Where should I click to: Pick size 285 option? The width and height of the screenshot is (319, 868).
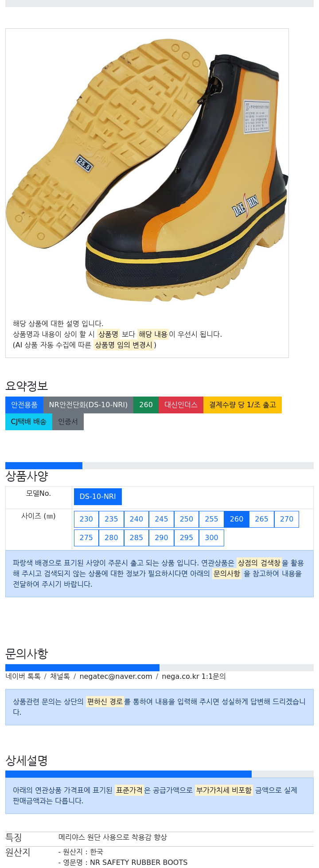tap(136, 538)
